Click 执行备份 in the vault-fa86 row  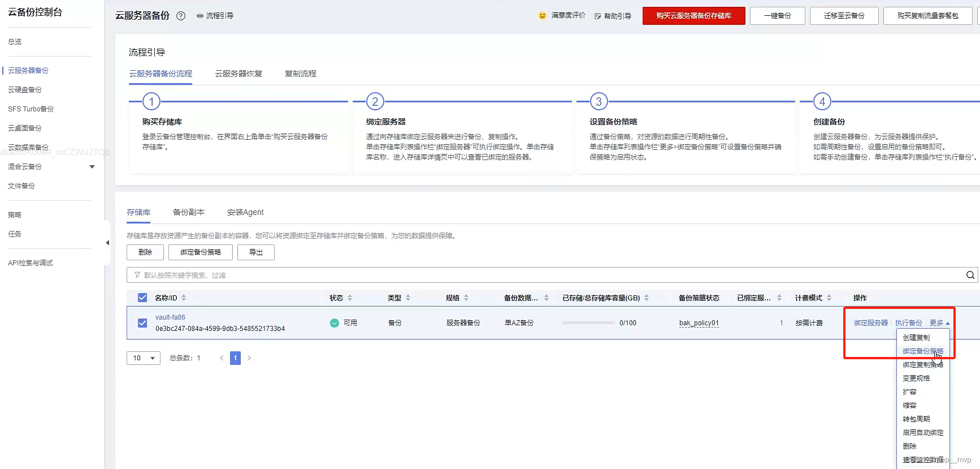pos(909,323)
